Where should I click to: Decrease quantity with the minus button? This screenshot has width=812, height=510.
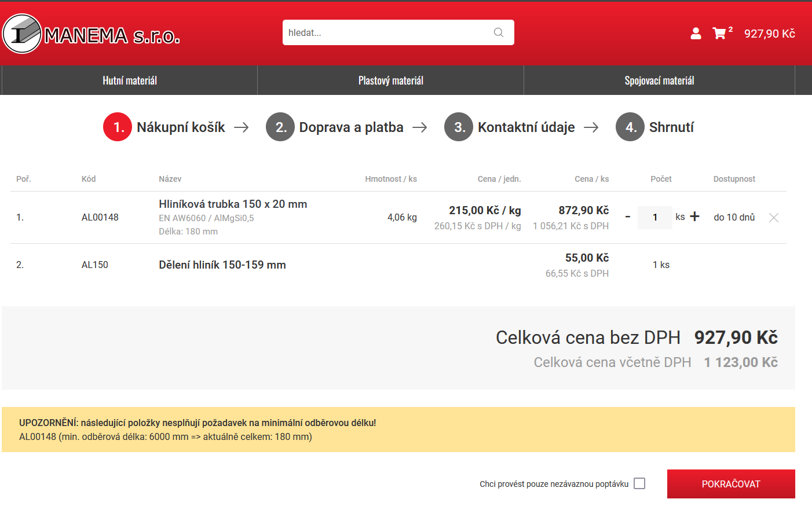point(627,217)
